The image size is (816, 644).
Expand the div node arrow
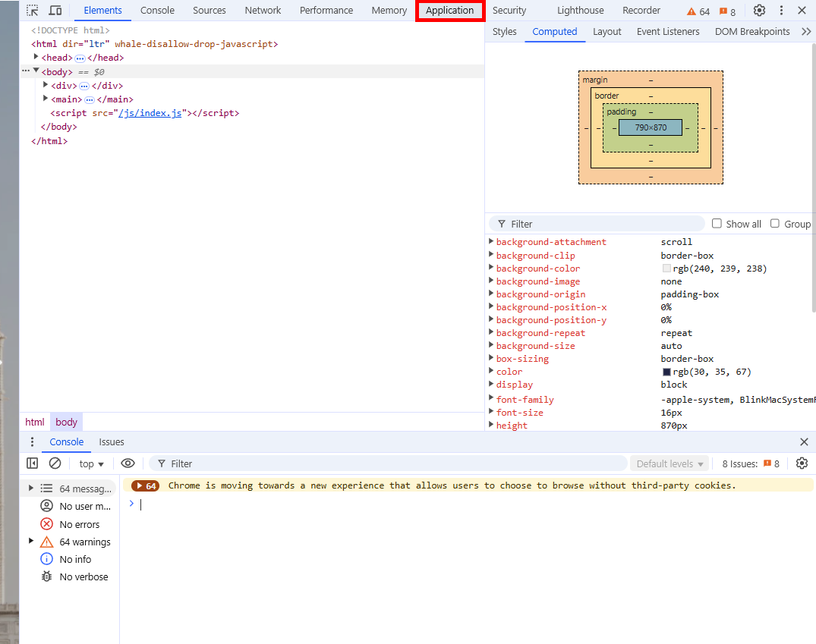click(46, 85)
